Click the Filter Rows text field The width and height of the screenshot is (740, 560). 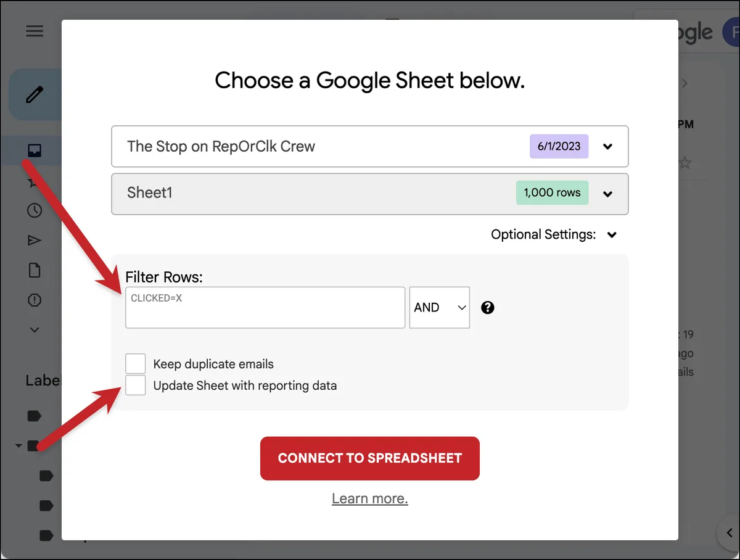coord(265,307)
